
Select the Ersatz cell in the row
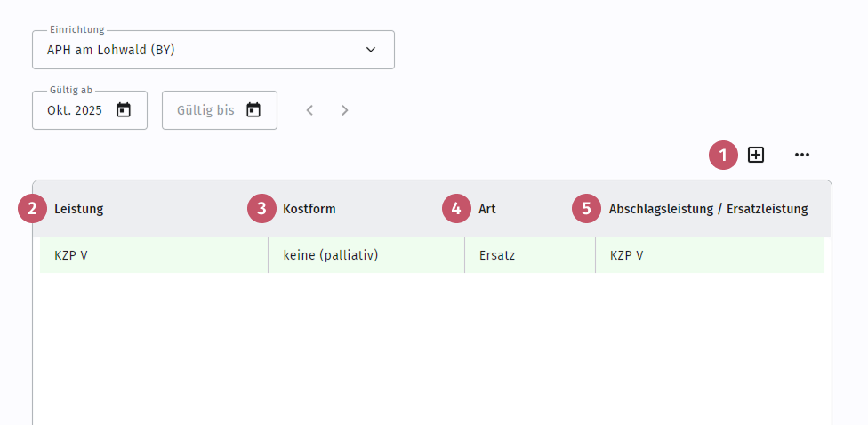530,256
